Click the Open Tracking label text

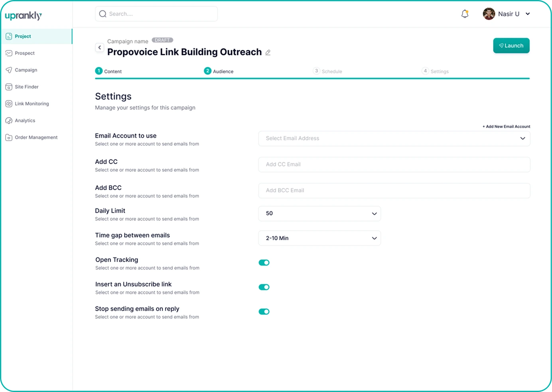[116, 260]
